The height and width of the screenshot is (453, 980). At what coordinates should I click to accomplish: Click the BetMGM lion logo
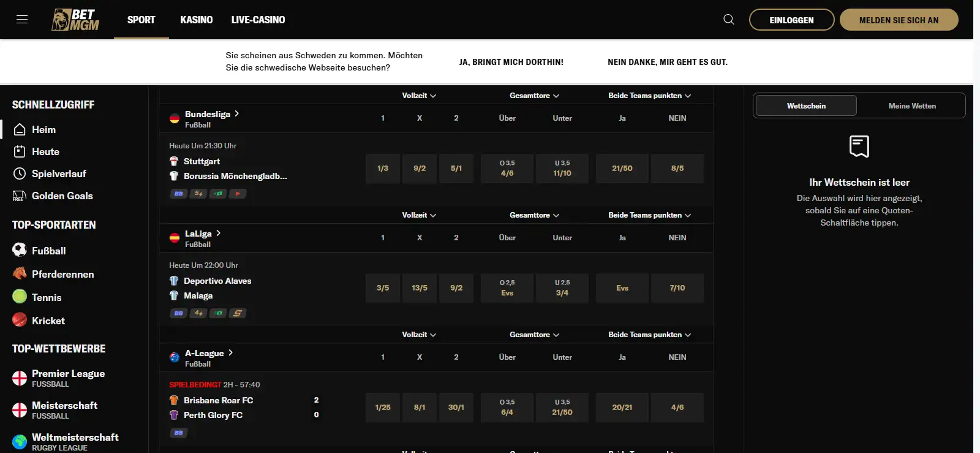(x=75, y=20)
